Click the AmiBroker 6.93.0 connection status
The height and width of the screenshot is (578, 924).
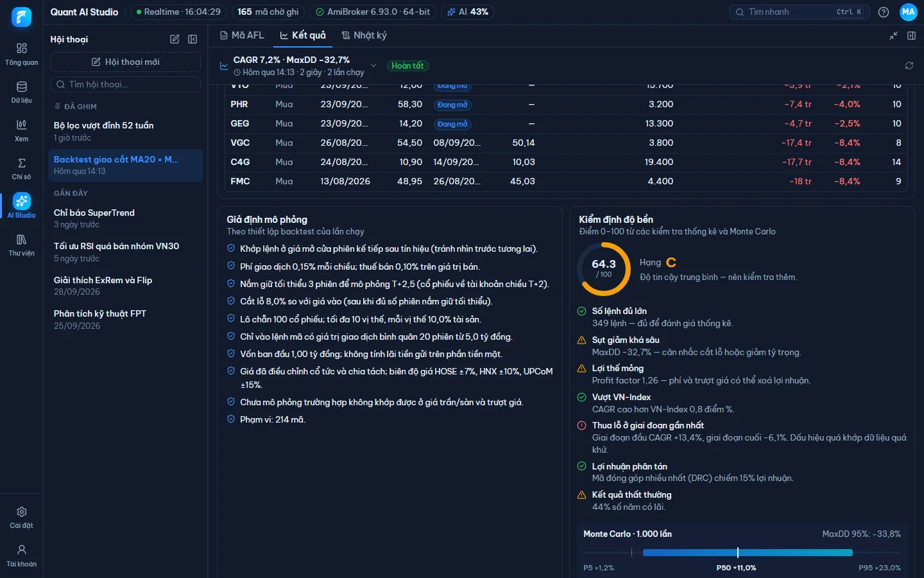[373, 12]
